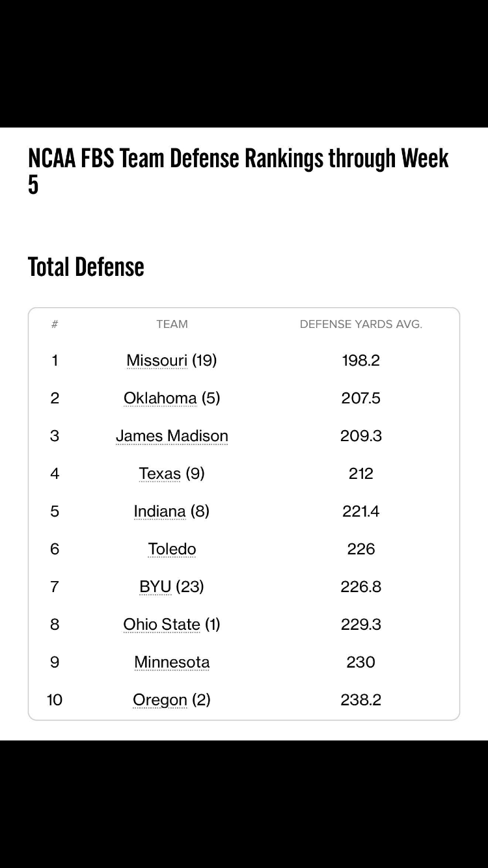Click rank number 10 in the table
The image size is (488, 868).
(x=55, y=700)
